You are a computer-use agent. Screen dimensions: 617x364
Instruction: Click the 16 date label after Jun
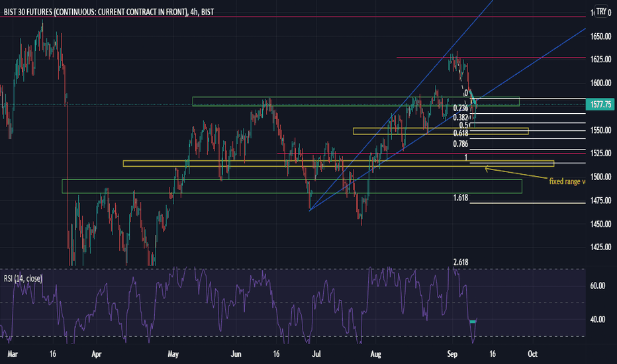[276, 354]
